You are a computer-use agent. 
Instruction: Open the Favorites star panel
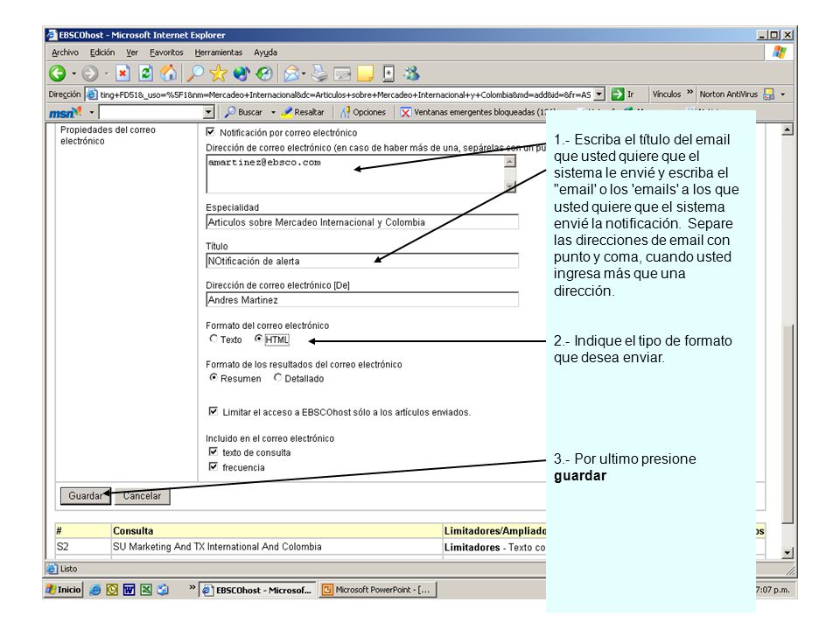coord(218,73)
